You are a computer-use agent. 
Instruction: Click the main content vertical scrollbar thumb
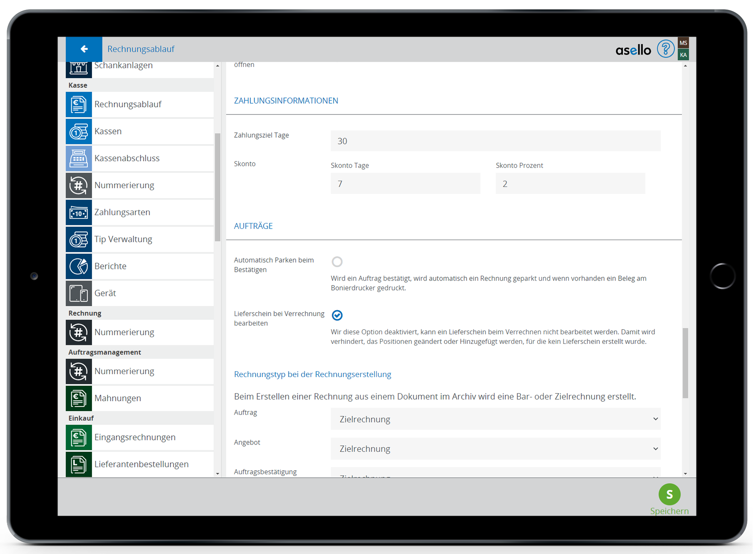(x=685, y=363)
